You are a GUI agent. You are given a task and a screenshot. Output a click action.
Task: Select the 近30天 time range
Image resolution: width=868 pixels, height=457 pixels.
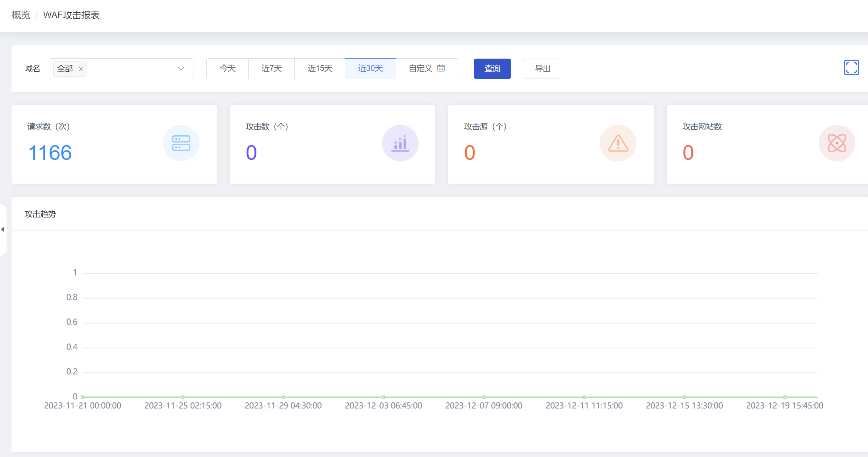(370, 68)
